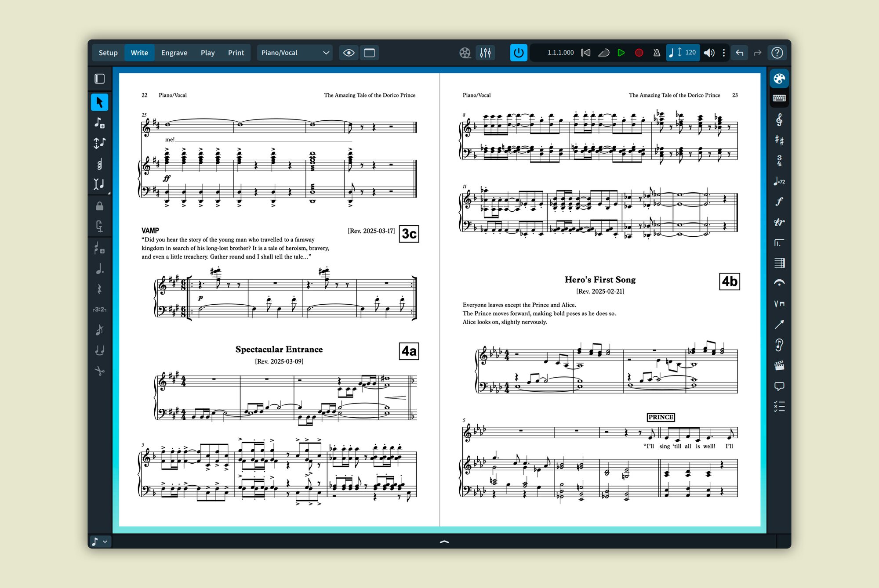Select the Scissors tool
The width and height of the screenshot is (879, 588).
coord(99,371)
